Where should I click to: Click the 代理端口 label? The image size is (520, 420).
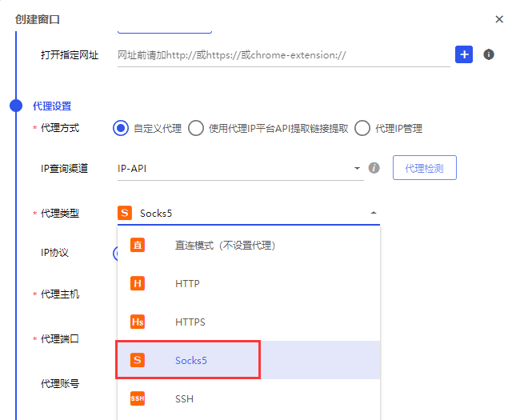pyautogui.click(x=60, y=338)
